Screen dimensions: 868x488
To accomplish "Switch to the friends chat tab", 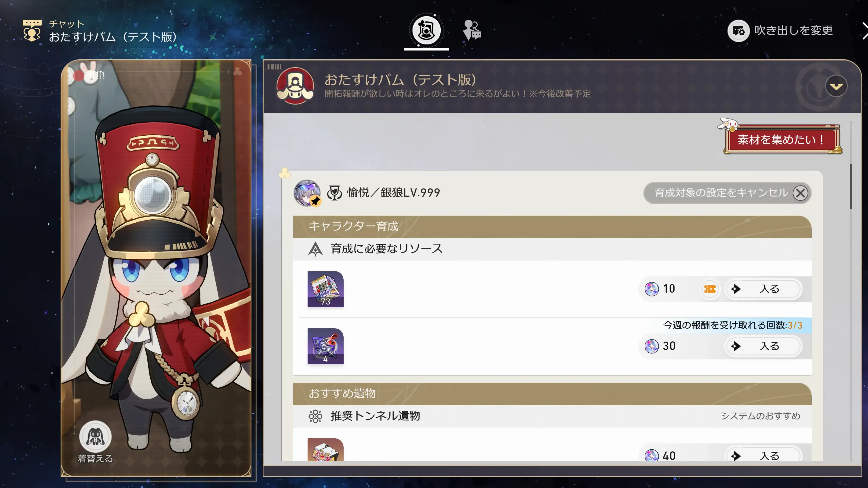I will tap(472, 30).
